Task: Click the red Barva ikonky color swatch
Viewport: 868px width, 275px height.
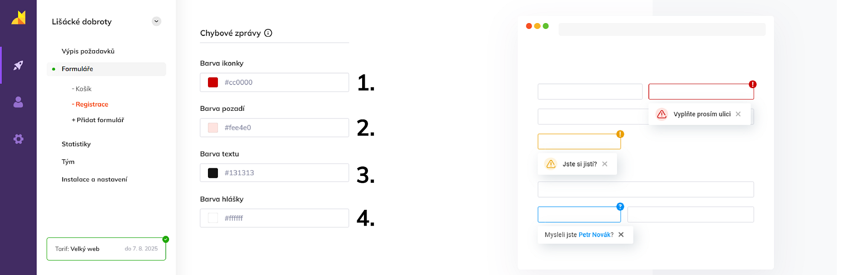Action: [213, 82]
